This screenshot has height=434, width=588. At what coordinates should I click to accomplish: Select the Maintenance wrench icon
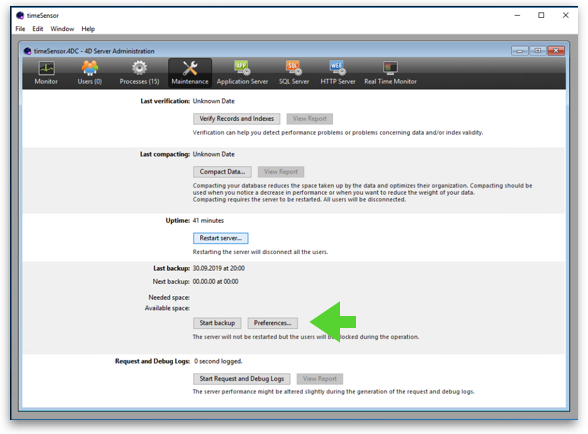tap(190, 68)
